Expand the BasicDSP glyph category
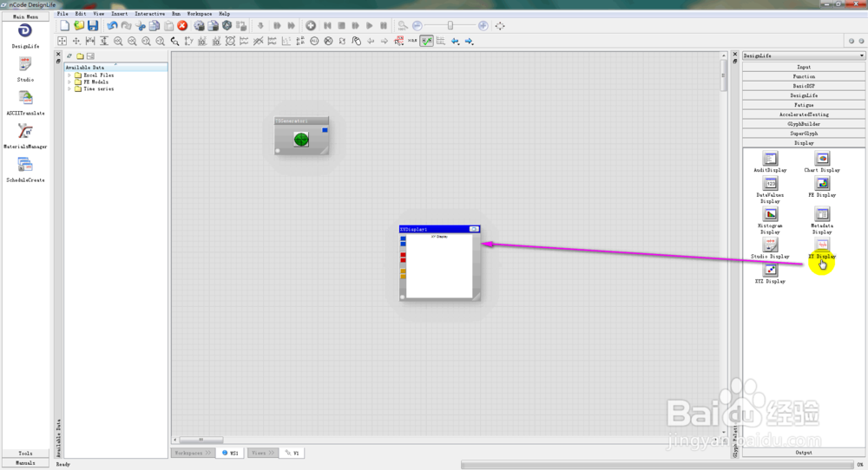 tap(804, 86)
